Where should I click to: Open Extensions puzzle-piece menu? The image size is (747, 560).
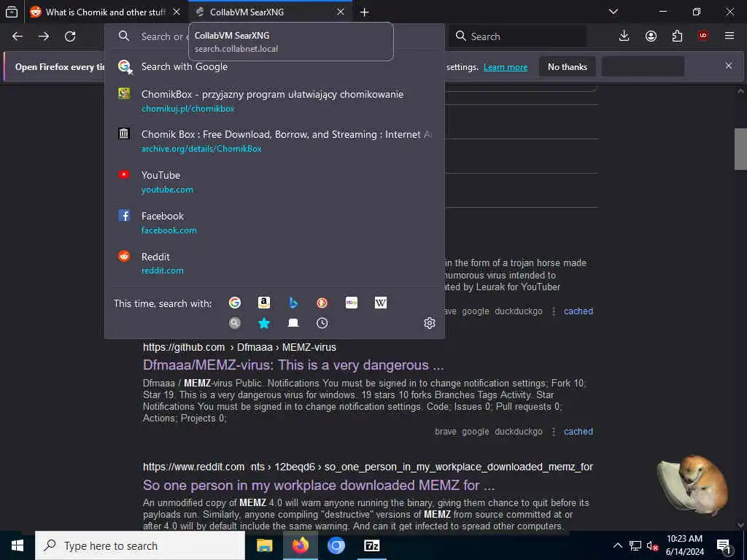click(677, 36)
